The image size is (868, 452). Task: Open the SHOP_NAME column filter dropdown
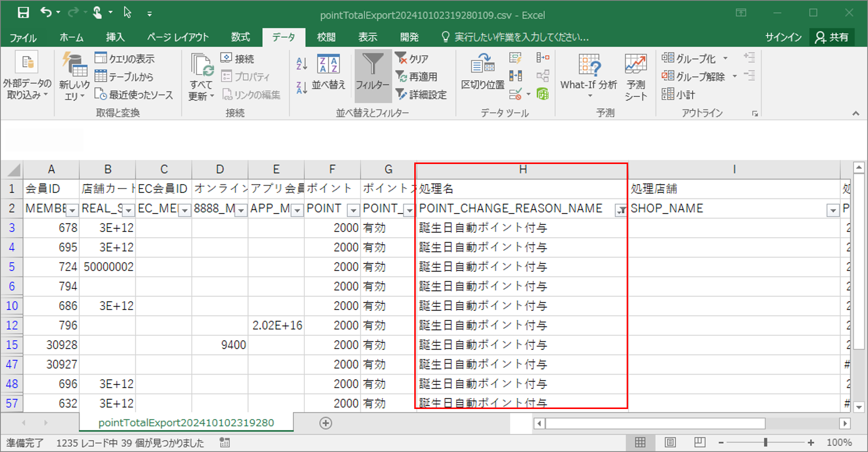(832, 210)
